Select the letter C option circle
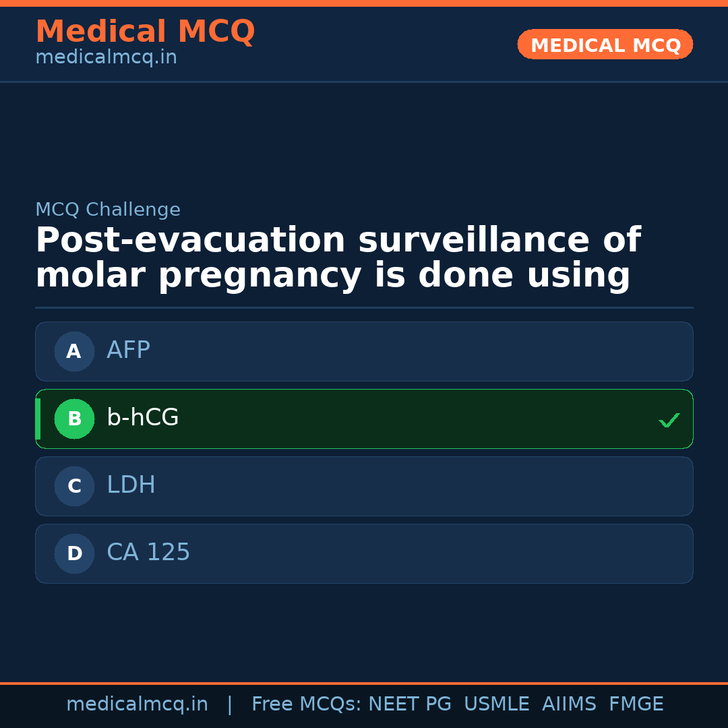This screenshot has width=728, height=728. 74,486
